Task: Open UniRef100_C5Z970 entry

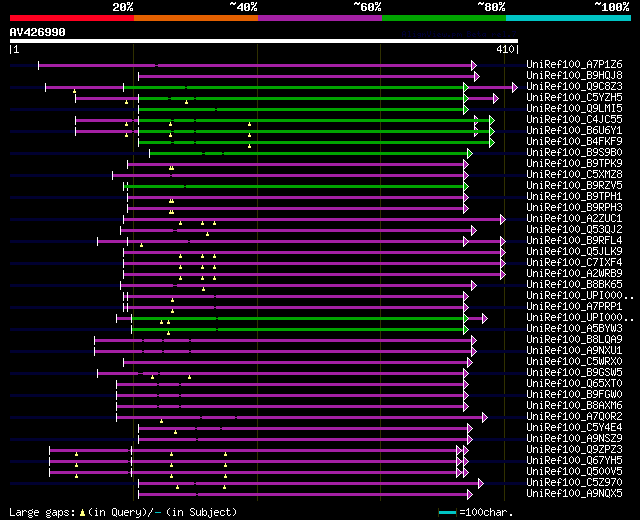Action: [x=574, y=483]
